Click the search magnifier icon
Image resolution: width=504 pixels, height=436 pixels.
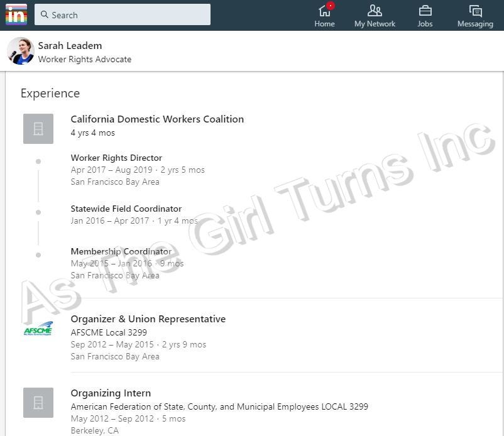point(45,14)
